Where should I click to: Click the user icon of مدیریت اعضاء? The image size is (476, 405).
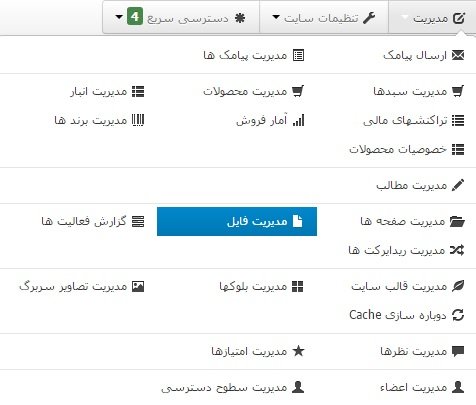(x=458, y=387)
